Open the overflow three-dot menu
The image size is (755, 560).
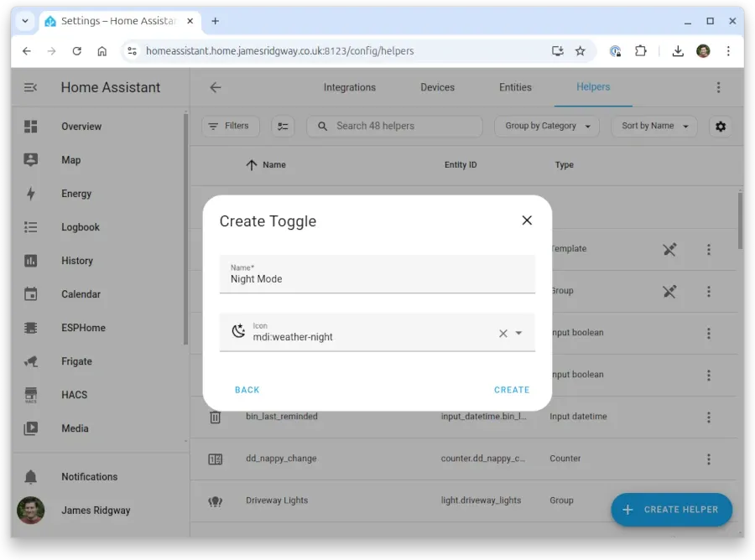tap(718, 87)
